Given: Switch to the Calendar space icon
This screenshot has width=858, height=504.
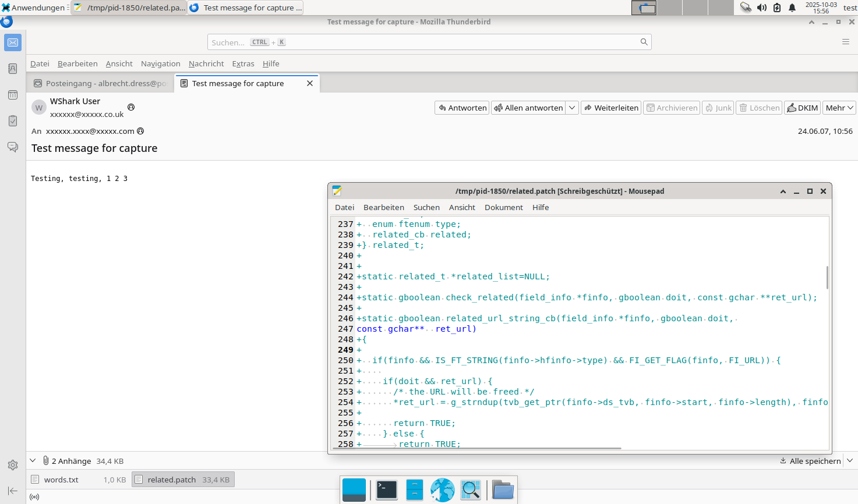Looking at the screenshot, I should [x=13, y=95].
